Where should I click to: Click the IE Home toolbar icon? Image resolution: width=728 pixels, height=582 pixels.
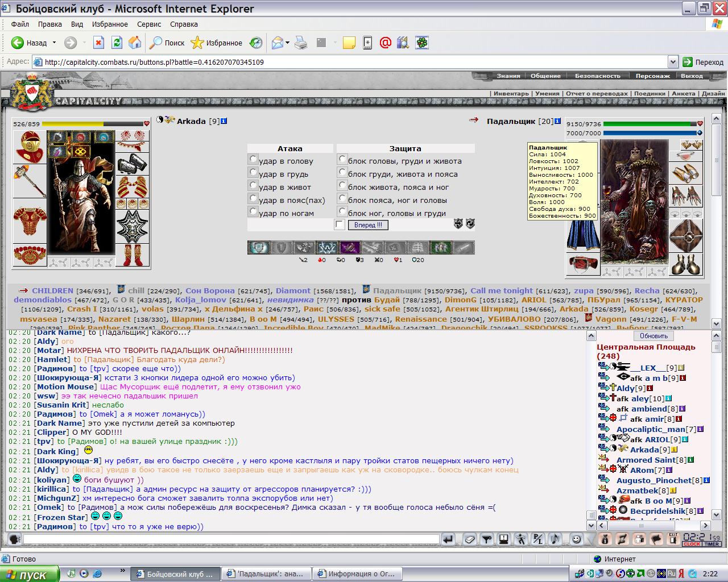click(x=135, y=43)
